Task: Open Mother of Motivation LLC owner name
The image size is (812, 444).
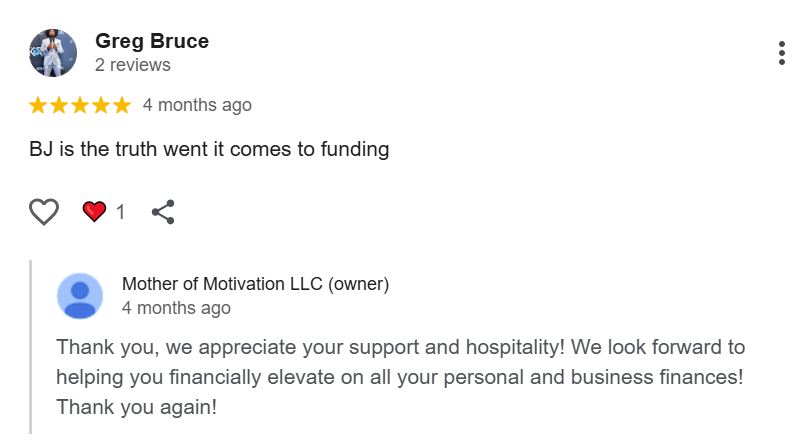Action: pos(255,284)
